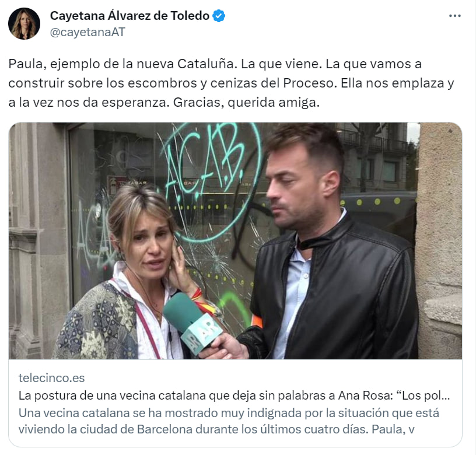The image size is (476, 455).
Task: Click the name Cayetana Álvarez de Toledo
Action: 129,16
